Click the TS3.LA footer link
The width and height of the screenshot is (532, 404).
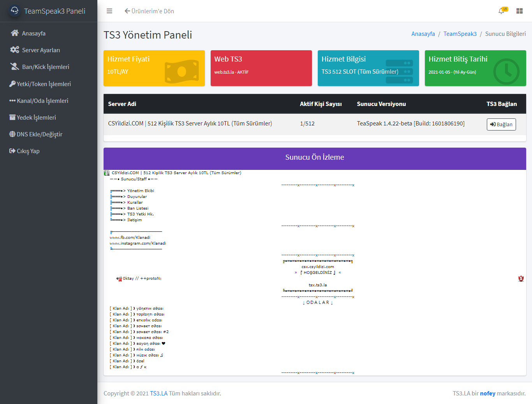point(159,393)
